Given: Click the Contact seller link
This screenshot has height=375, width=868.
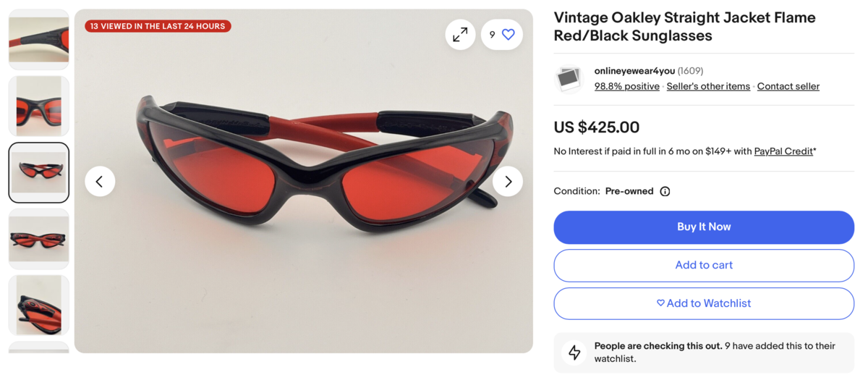Looking at the screenshot, I should pyautogui.click(x=788, y=86).
